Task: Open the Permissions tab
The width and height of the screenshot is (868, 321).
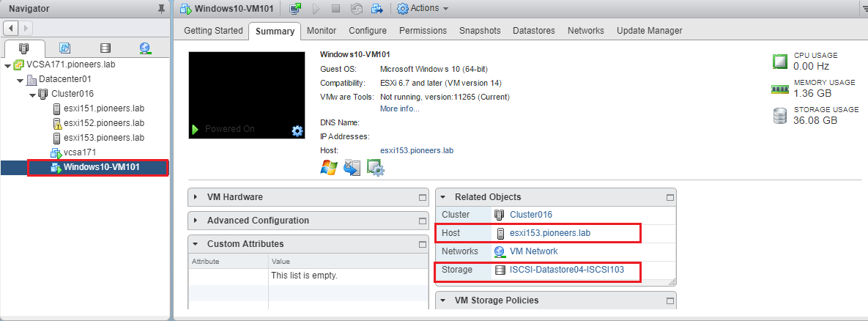Action: 423,31
